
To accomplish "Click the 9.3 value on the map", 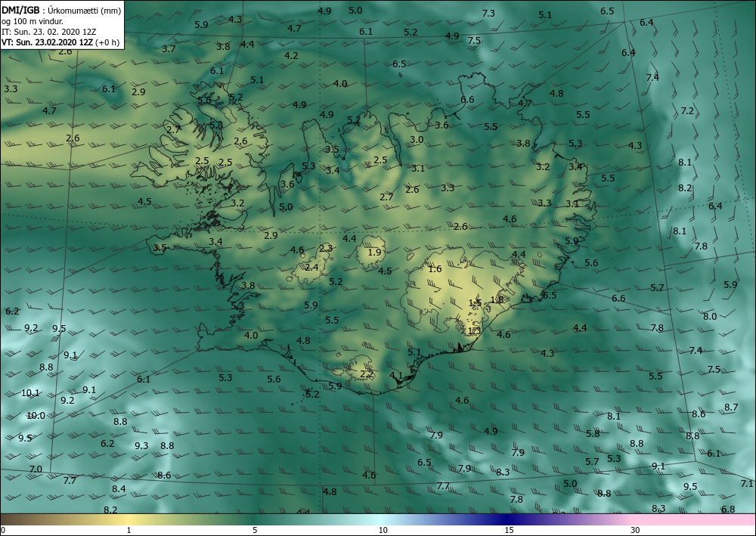I will click(141, 446).
